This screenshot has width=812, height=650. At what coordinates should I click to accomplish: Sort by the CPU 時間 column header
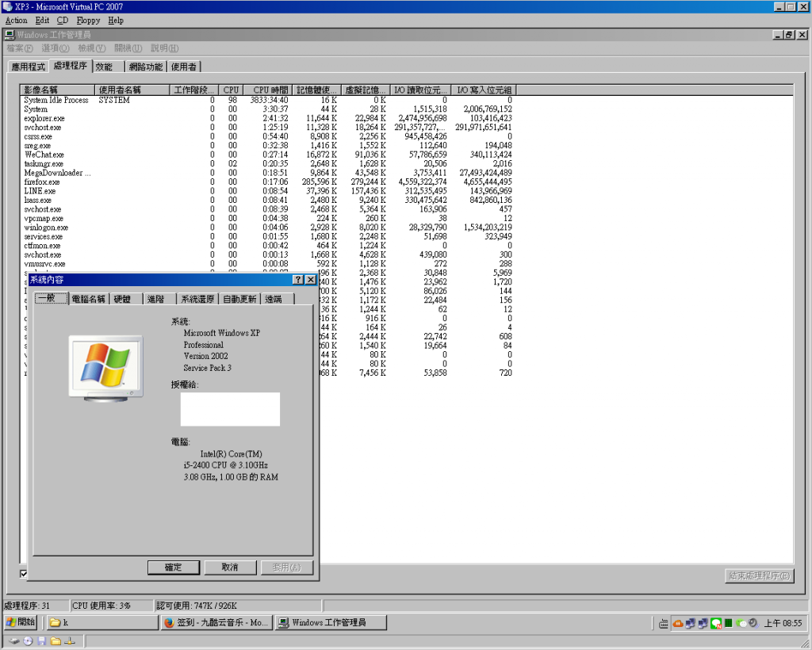(x=268, y=90)
